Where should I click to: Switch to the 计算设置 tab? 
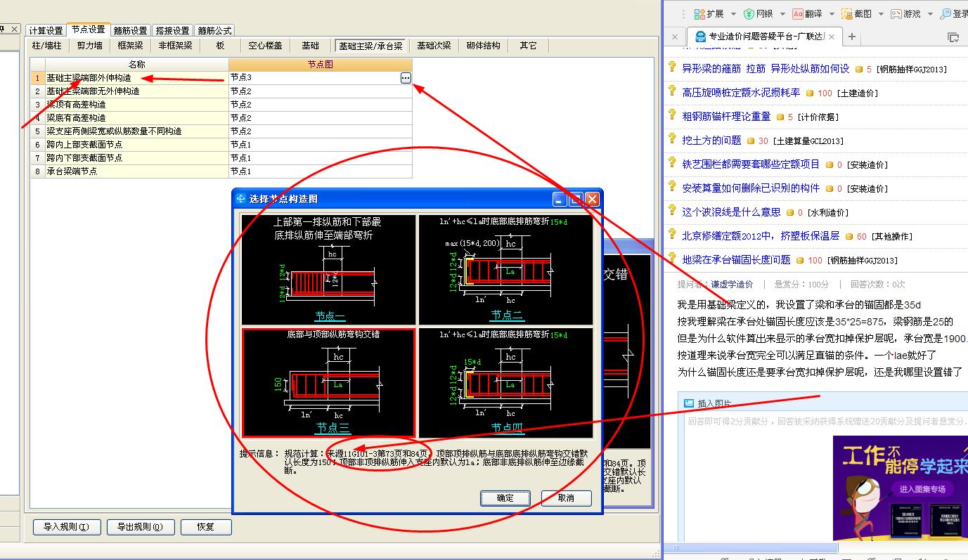(46, 30)
